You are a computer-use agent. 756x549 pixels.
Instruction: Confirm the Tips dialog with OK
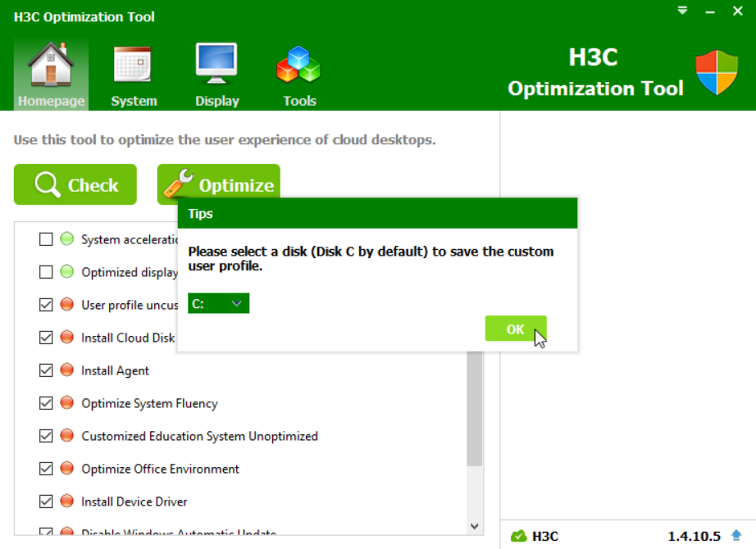[516, 329]
